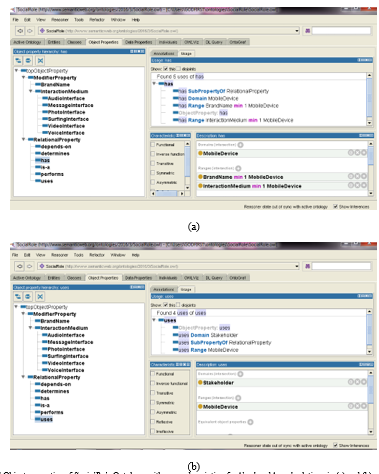Toggle 'disjoints' checkbox in Usage: uses

[x=178, y=305]
